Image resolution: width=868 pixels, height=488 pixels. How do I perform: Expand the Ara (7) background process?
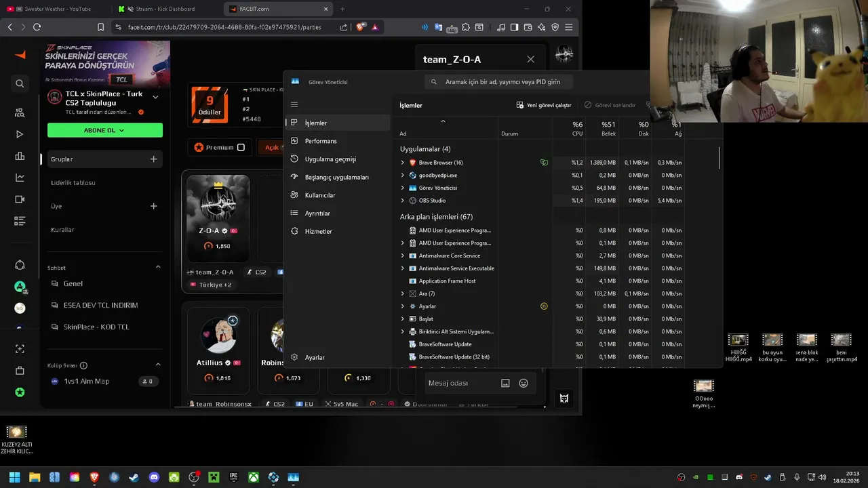click(402, 293)
